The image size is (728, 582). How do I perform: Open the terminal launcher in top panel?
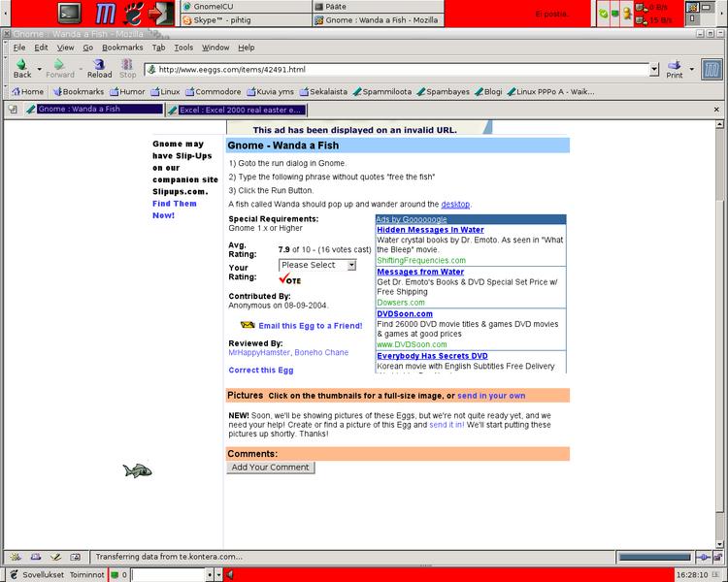pyautogui.click(x=69, y=13)
